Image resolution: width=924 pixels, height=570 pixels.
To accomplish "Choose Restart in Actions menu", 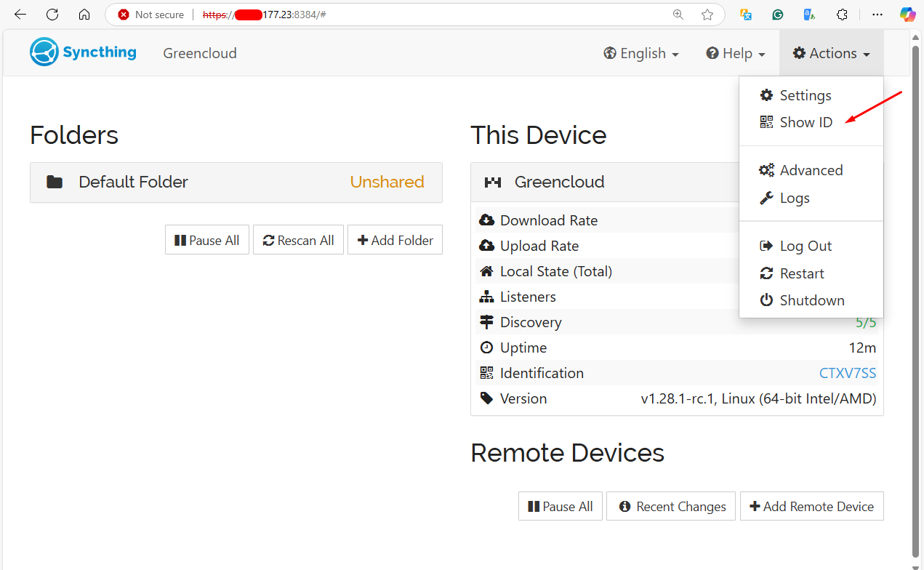I will (x=811, y=273).
